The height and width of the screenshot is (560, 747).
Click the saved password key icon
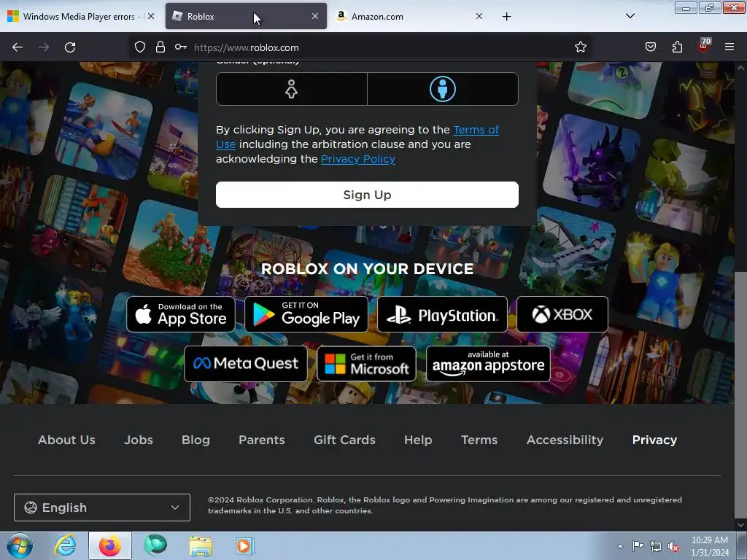tap(181, 47)
